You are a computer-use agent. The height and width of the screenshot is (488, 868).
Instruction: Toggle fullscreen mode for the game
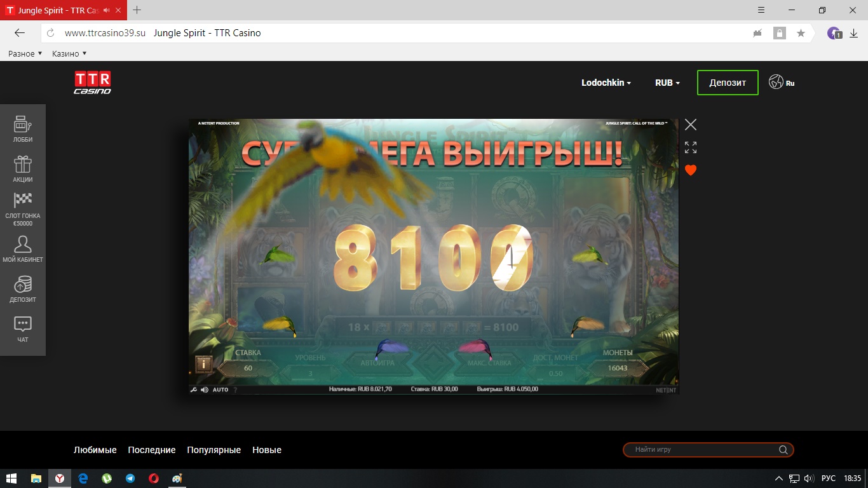click(x=691, y=147)
